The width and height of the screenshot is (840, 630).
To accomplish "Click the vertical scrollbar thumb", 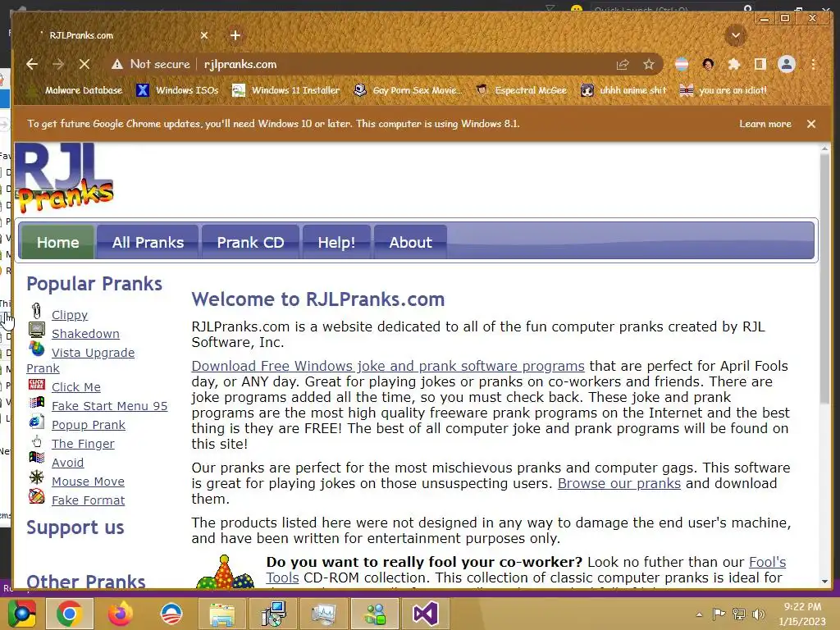I will tap(824, 281).
